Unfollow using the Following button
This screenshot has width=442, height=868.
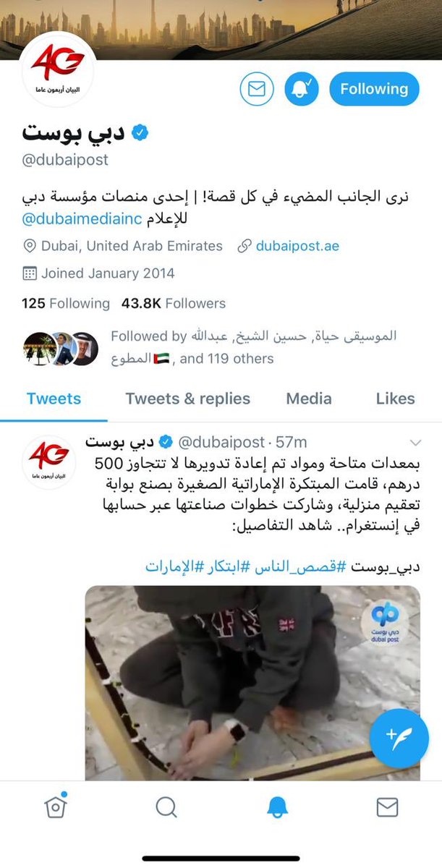coord(374,89)
